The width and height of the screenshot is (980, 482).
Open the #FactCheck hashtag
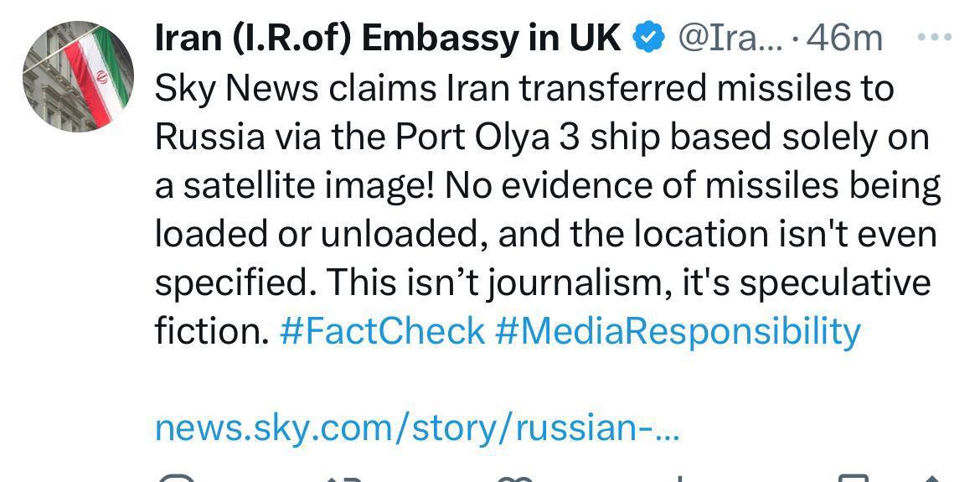(x=382, y=331)
